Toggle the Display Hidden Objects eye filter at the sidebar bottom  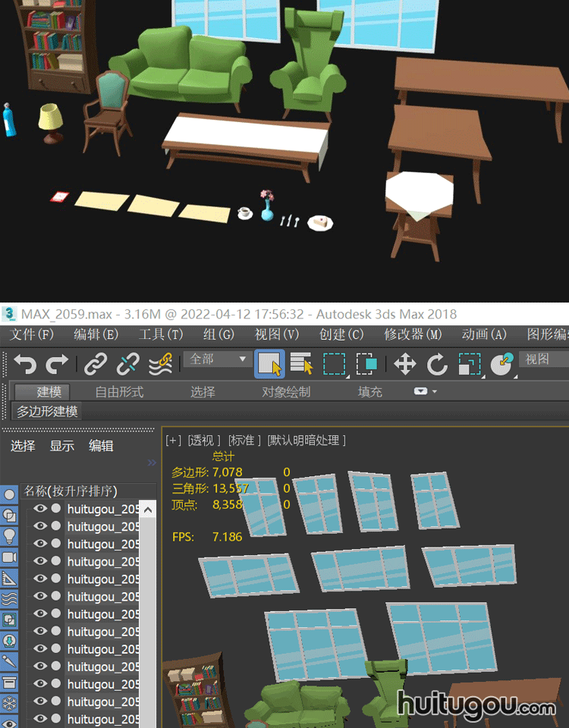pos(9,723)
